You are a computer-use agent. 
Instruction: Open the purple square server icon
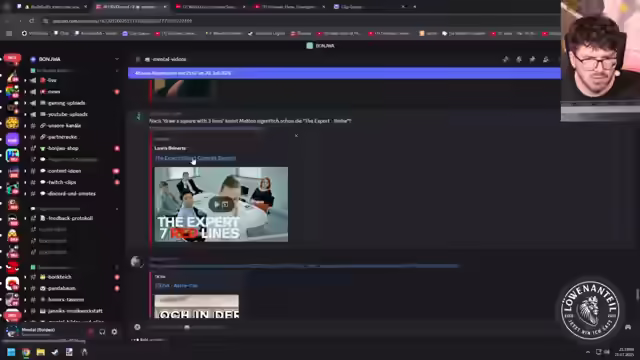pyautogui.click(x=12, y=140)
